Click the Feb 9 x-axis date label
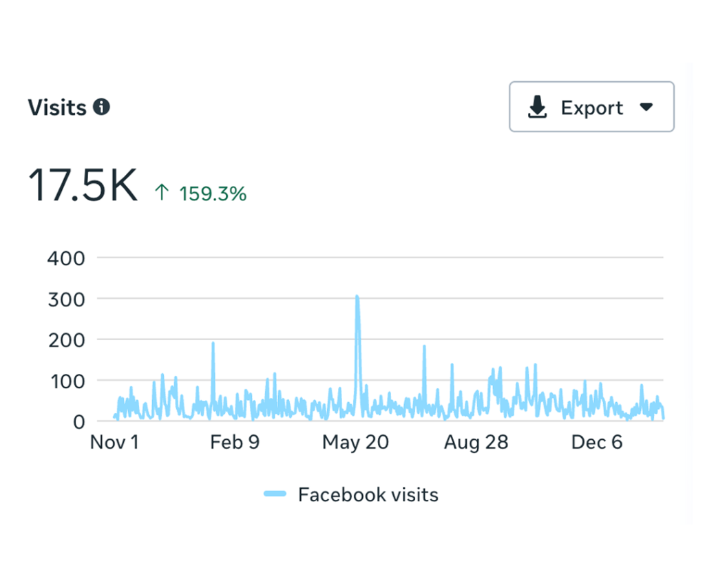This screenshot has height=588, width=705. coord(235,442)
